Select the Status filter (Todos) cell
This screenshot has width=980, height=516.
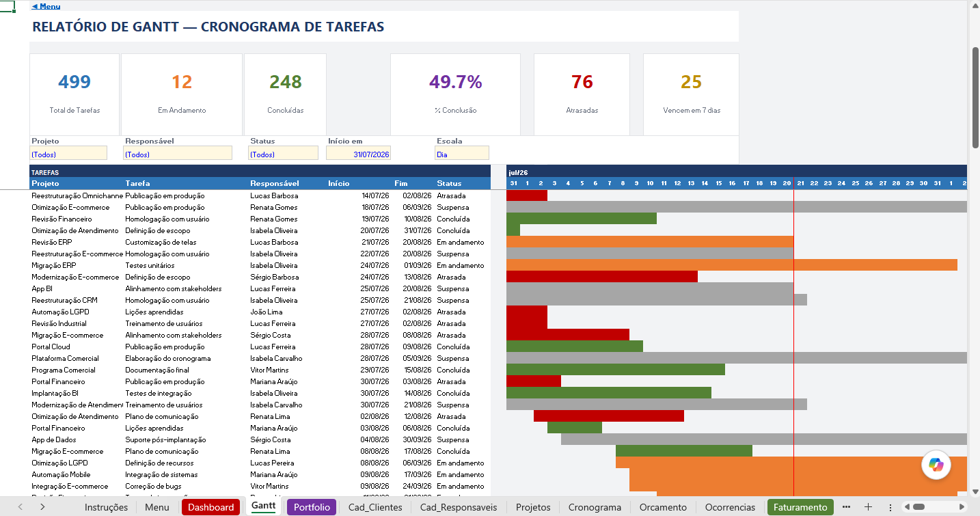coord(283,154)
